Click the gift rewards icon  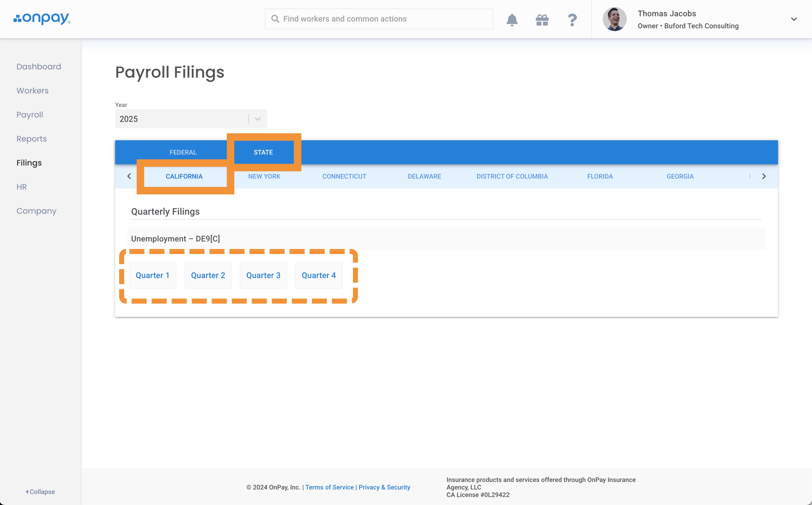pyautogui.click(x=542, y=20)
